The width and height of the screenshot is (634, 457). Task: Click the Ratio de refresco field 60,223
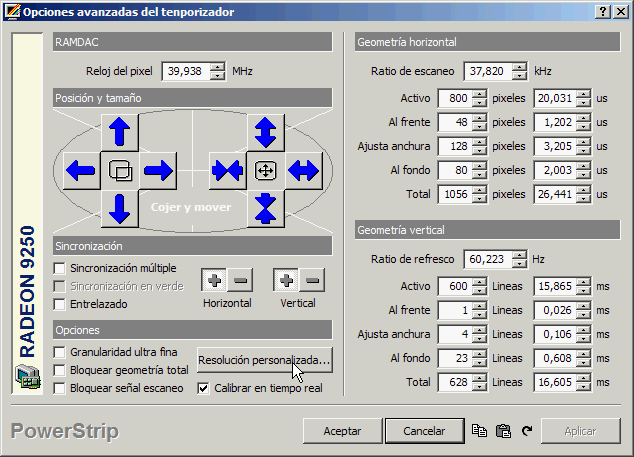(x=488, y=259)
